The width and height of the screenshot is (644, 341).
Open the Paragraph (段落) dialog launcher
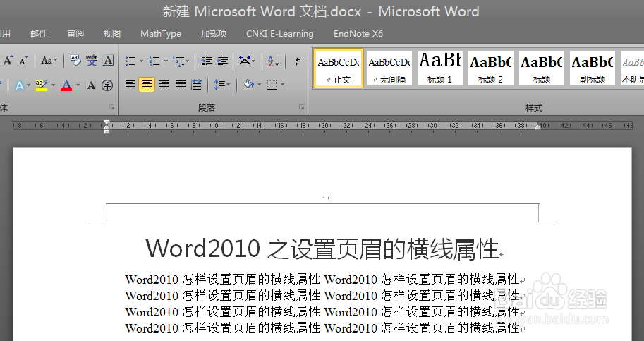(301, 107)
